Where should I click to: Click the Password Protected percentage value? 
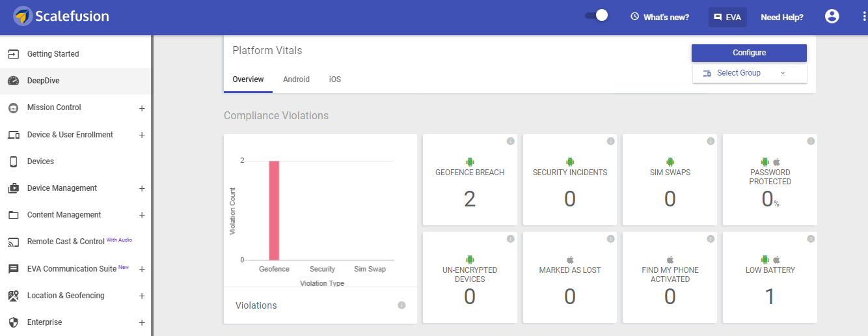point(770,199)
